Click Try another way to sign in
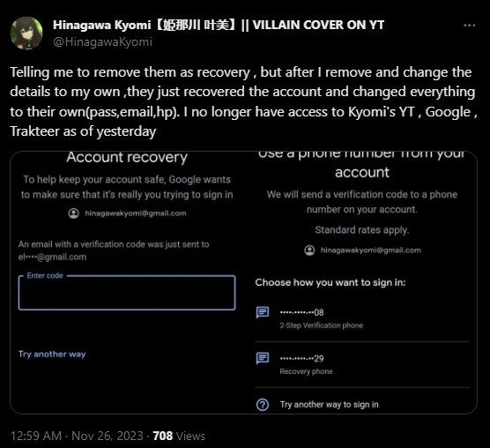490x448 pixels. click(329, 405)
